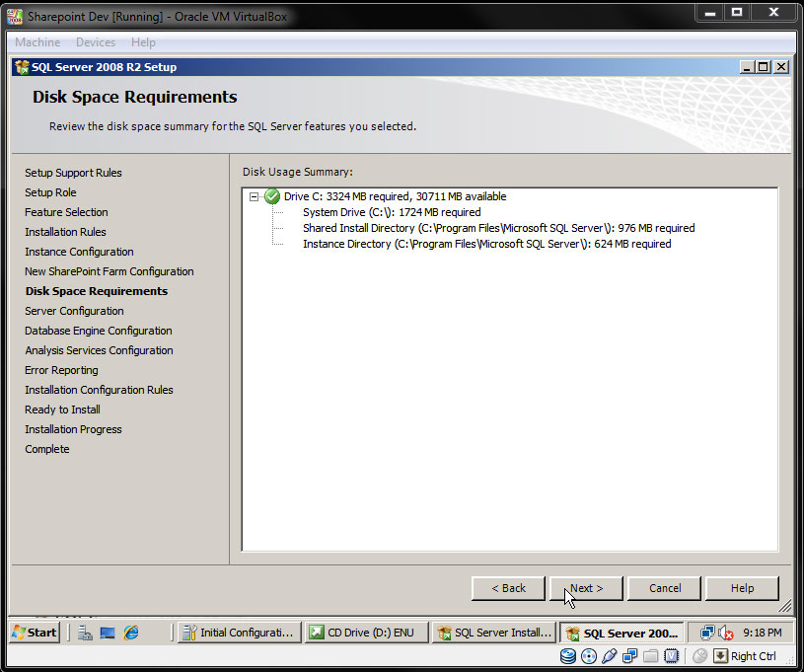Click VirtualBox mouse integration status icon
Image resolution: width=804 pixels, height=672 pixels.
pos(699,656)
